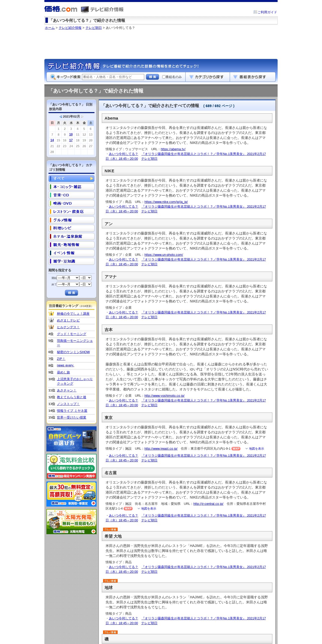Click グルメ情報 tag above 希望 大地

[110, 529]
